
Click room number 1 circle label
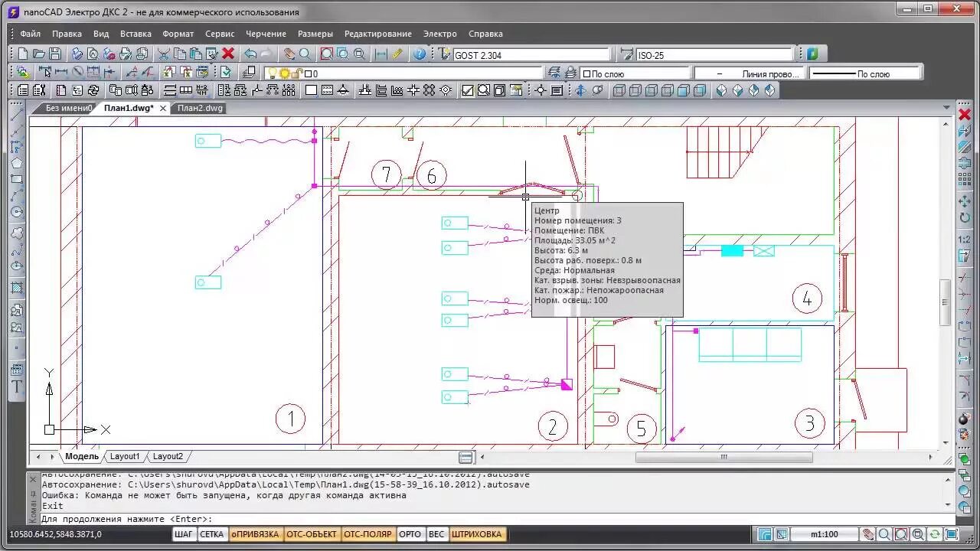tap(290, 419)
